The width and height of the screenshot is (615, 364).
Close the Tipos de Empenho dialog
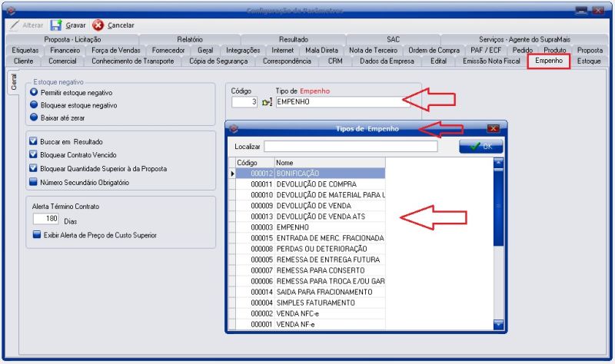pos(494,128)
